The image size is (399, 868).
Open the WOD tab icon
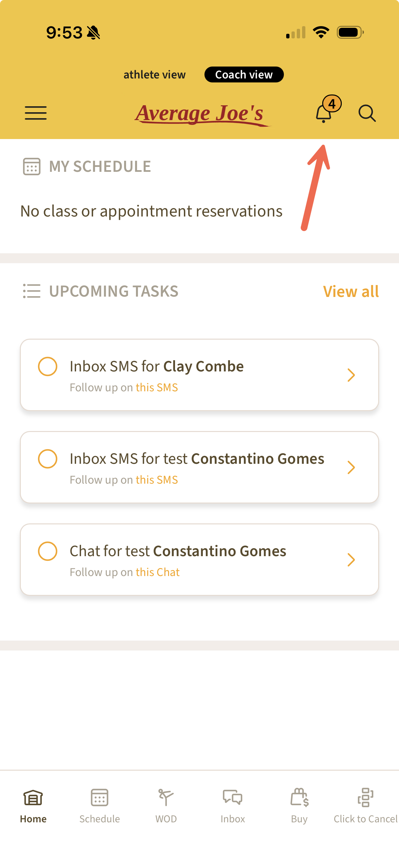[166, 798]
